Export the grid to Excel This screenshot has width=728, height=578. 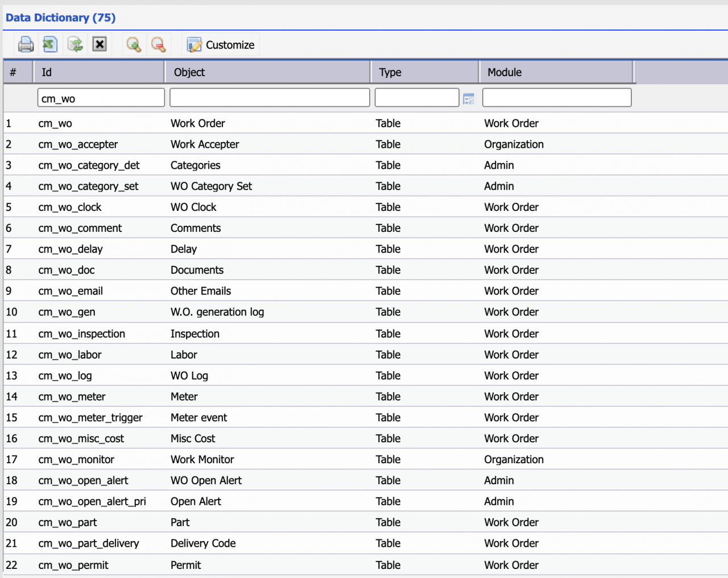[x=49, y=44]
